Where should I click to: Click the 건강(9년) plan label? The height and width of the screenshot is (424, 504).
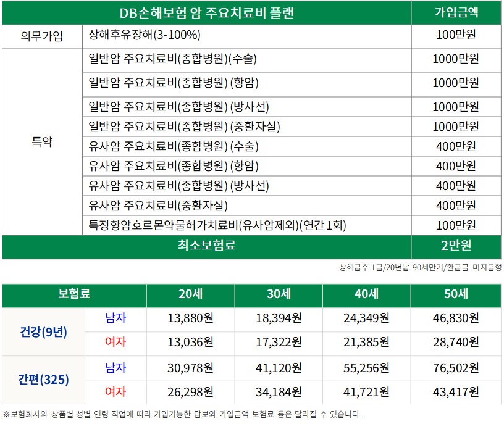pos(43,331)
